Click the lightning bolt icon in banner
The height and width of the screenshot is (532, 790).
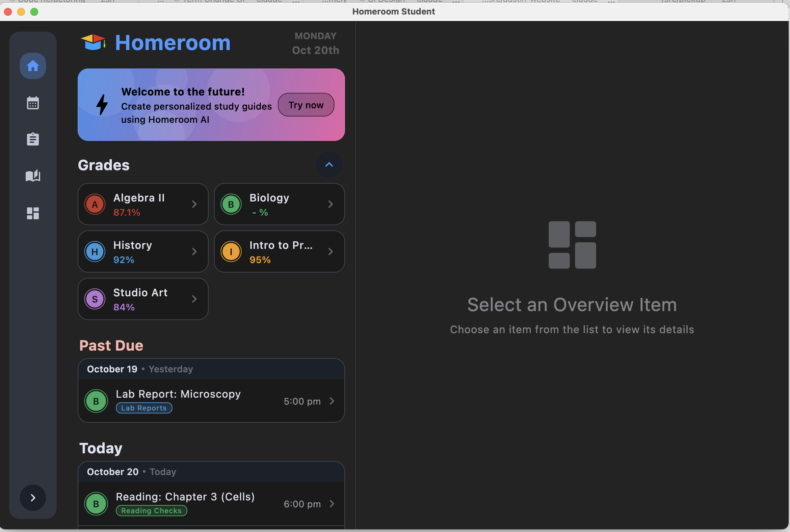102,105
